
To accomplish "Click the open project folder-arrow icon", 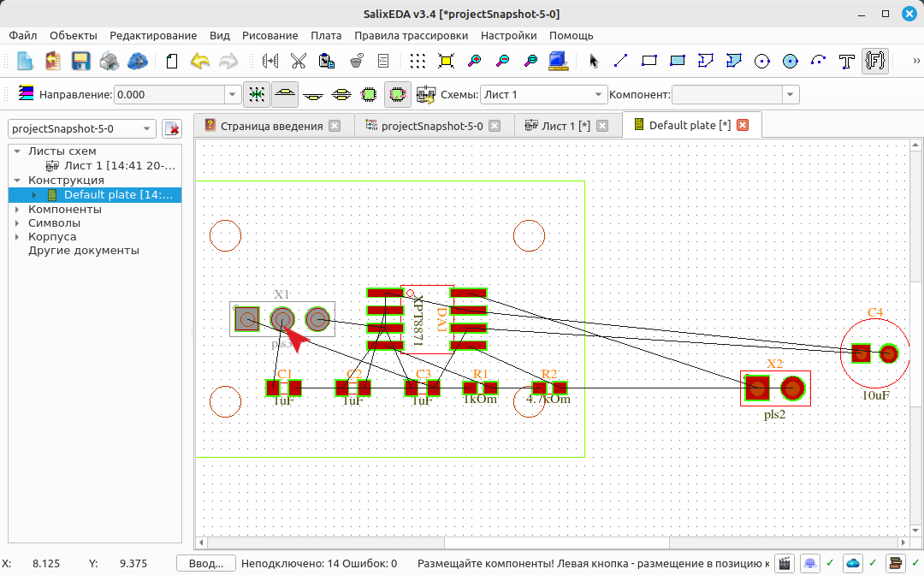I will click(x=52, y=61).
